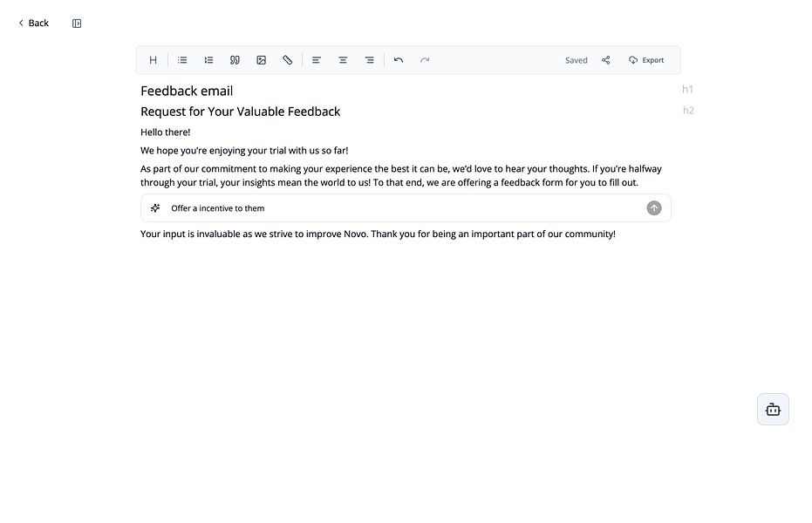Open the AI assistant robot button
This screenshot has height=523, width=812.
click(x=773, y=409)
